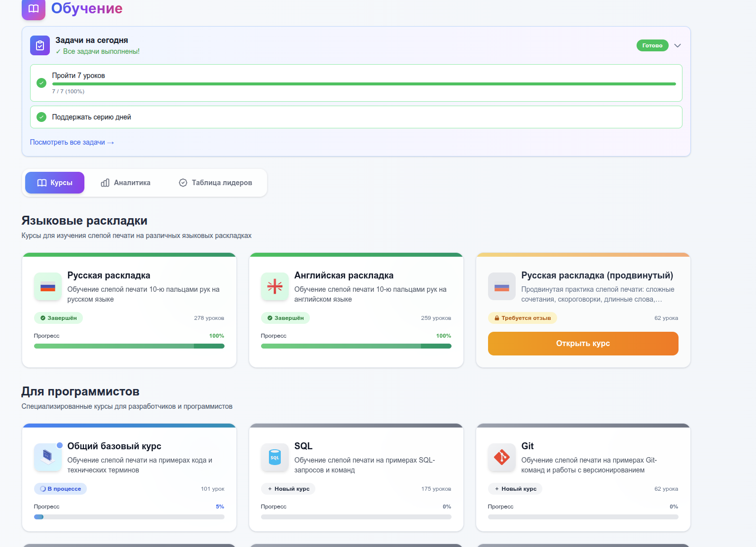
Task: Click the Общий базовый курс code icon
Action: [x=48, y=458]
